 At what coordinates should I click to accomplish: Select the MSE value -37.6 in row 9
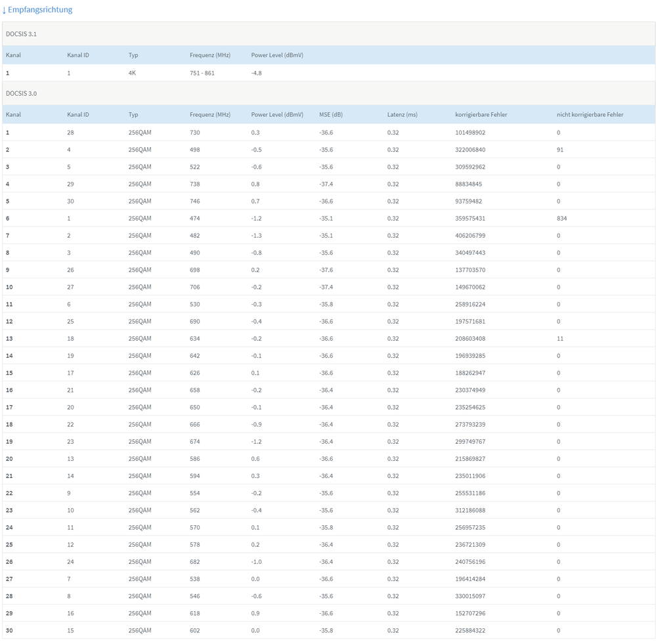[x=326, y=270]
